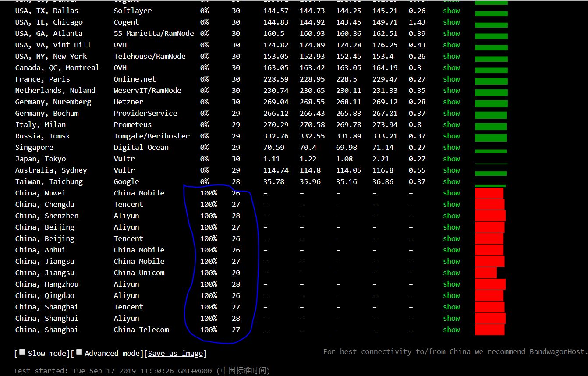Show details for China, Hangzhou row
This screenshot has width=588, height=376.
tap(451, 284)
